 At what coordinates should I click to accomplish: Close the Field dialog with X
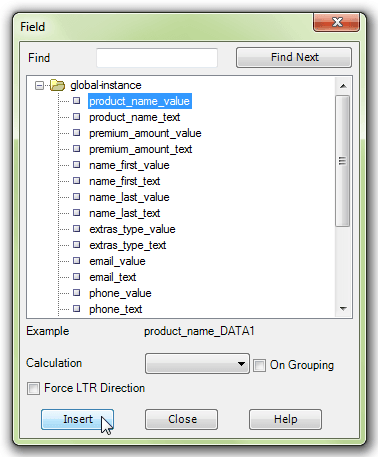click(x=337, y=22)
